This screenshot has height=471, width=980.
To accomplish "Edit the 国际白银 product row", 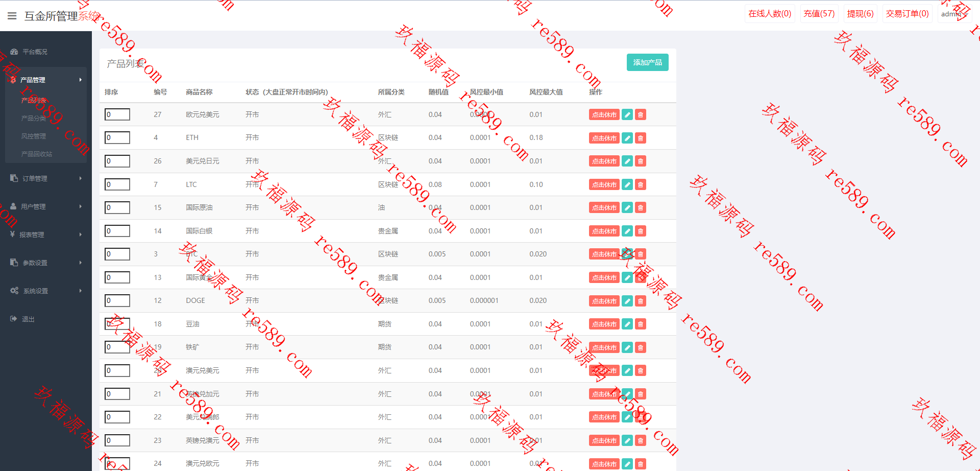I will click(627, 231).
